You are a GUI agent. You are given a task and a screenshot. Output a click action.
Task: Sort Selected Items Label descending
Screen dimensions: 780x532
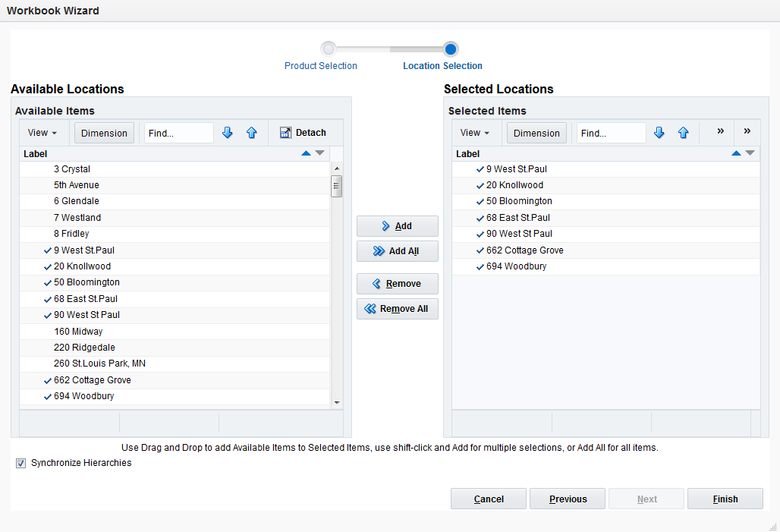click(750, 153)
